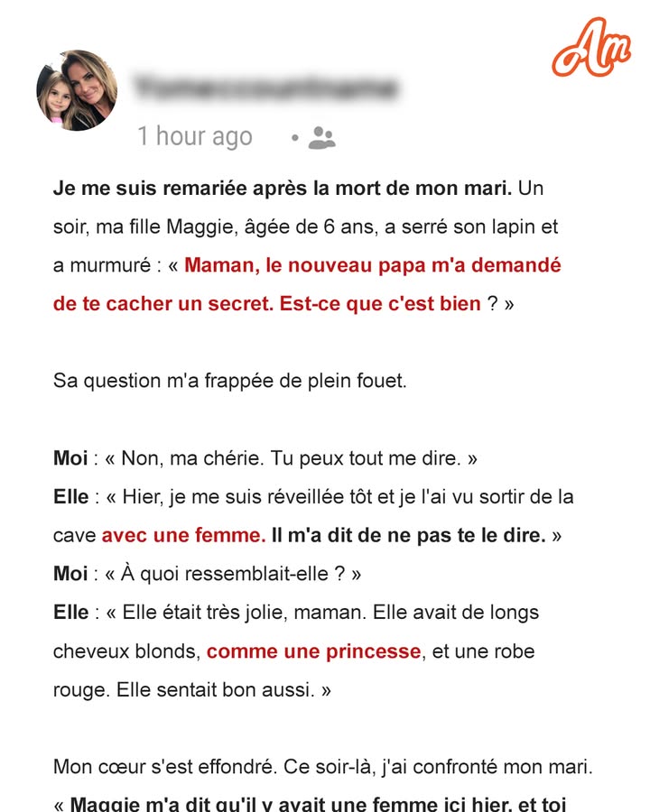Click the red phrase "comme une princesse"

[x=313, y=651]
